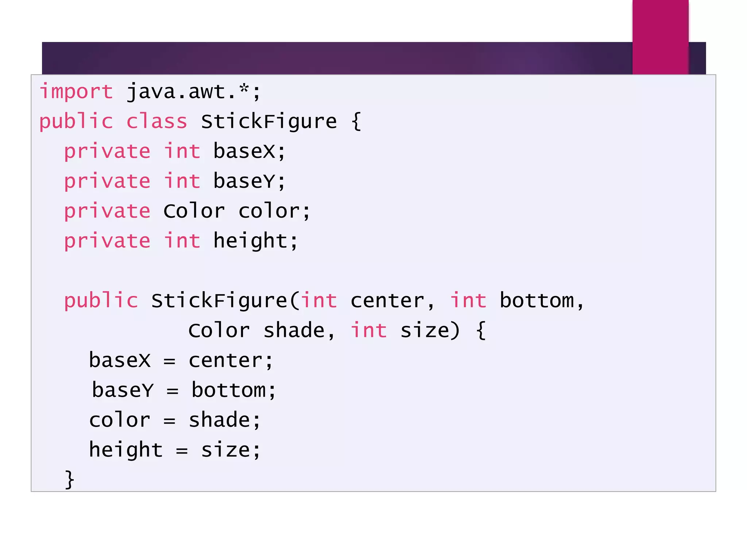Viewport: 747px width, 560px height.
Task: Click the 'private Color color;' line
Action: click(x=187, y=211)
